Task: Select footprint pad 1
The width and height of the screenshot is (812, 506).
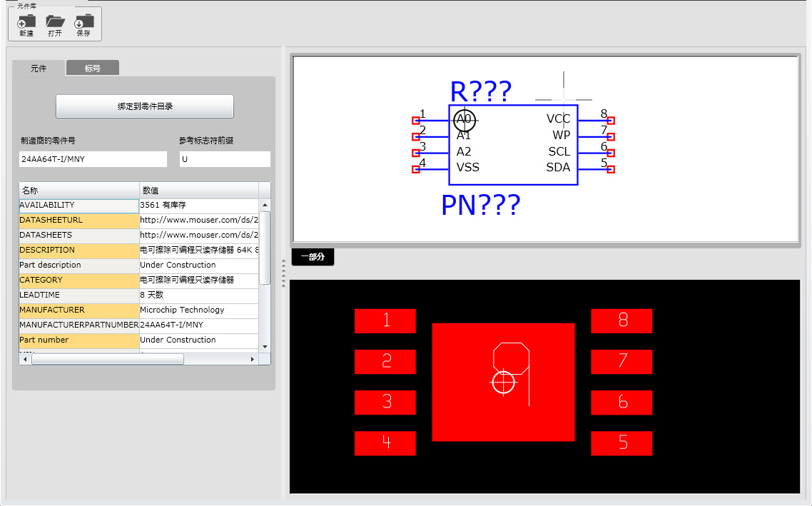Action: point(385,320)
